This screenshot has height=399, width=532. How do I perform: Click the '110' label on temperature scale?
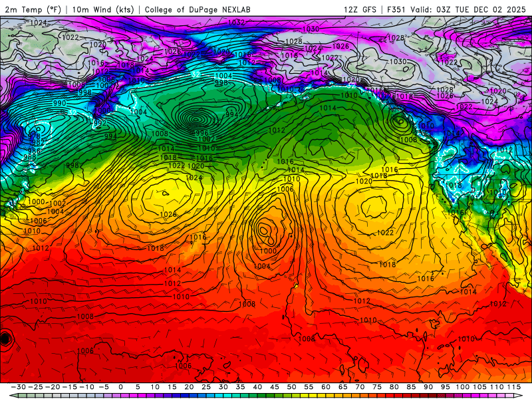(x=497, y=387)
